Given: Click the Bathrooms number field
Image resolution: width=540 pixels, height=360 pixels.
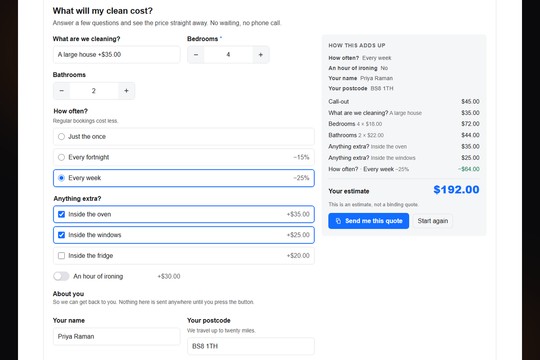Looking at the screenshot, I should click(x=94, y=91).
